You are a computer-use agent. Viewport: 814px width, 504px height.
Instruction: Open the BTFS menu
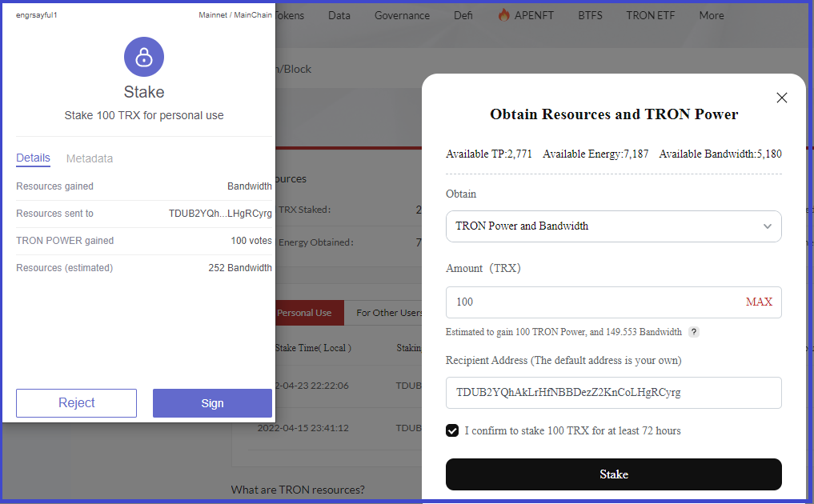590,15
